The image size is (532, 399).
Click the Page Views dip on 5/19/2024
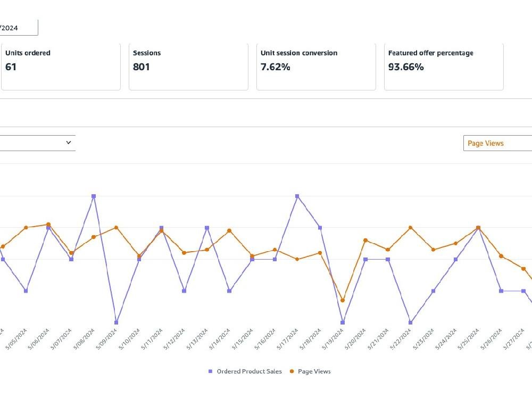343,300
